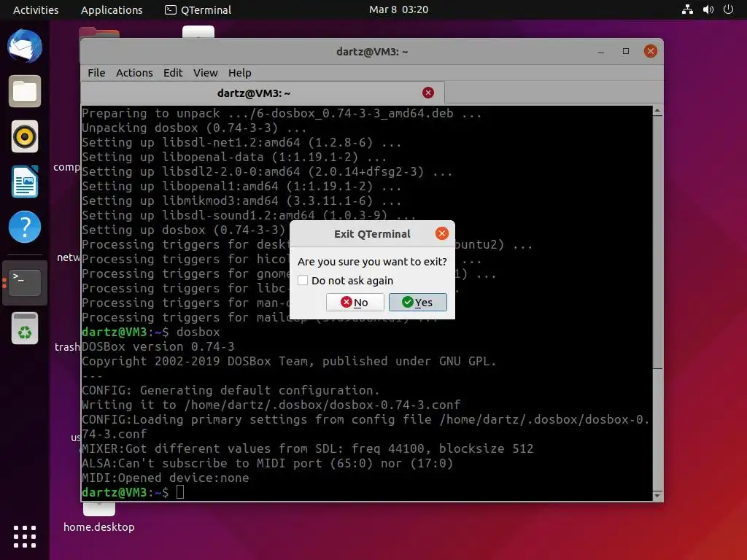Open the Trash icon in dock
747x560 pixels.
coord(25,328)
